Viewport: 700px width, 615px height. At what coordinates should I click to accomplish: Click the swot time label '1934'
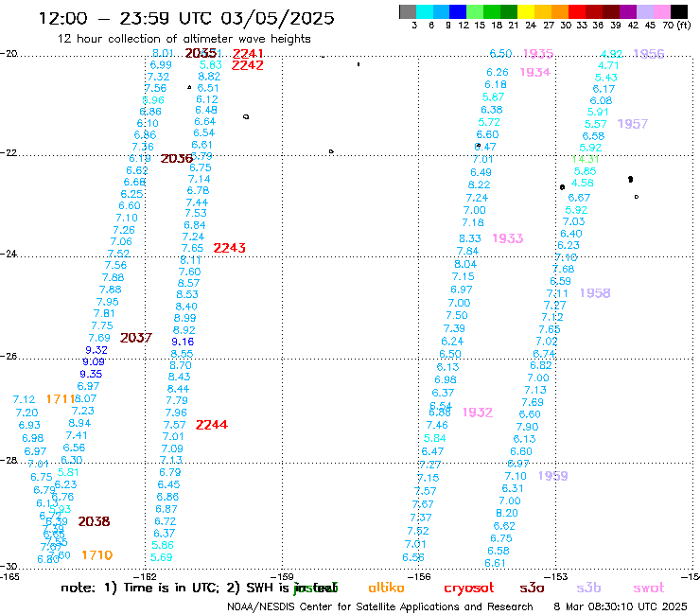pyautogui.click(x=534, y=72)
